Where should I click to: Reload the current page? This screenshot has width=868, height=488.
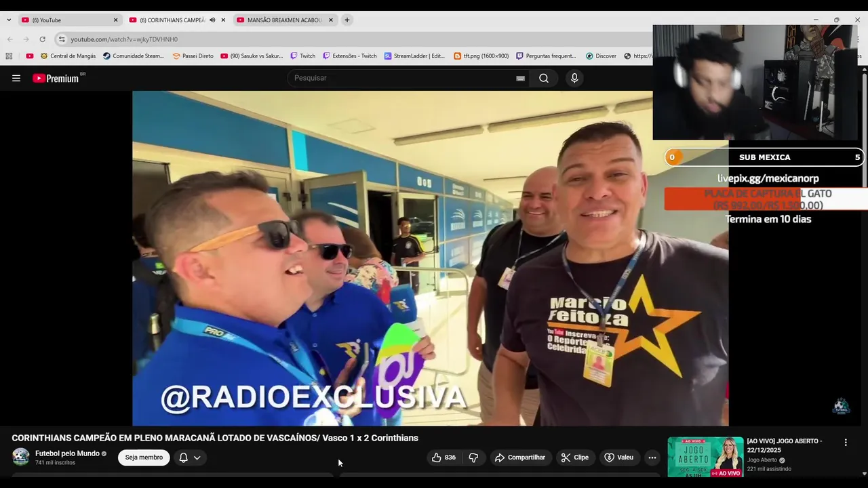click(42, 39)
